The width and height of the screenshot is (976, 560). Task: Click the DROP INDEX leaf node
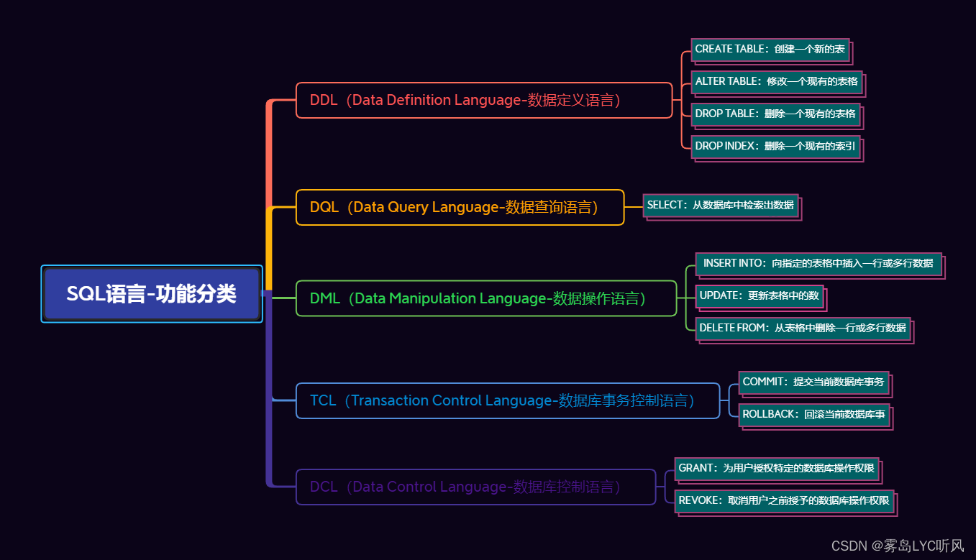point(777,147)
